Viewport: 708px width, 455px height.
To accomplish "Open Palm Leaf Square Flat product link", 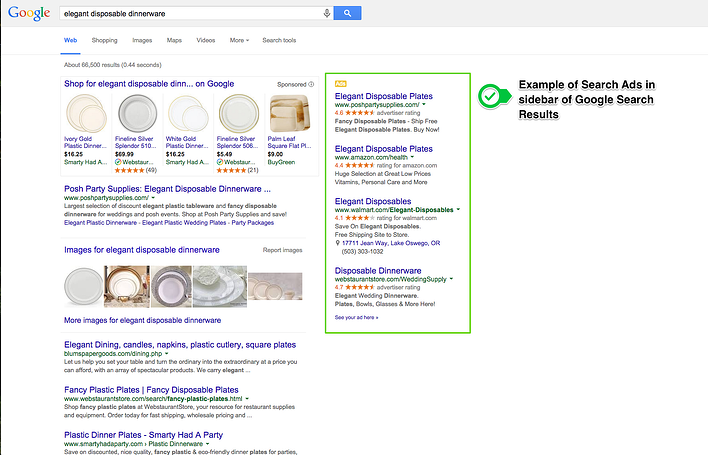I will point(289,142).
